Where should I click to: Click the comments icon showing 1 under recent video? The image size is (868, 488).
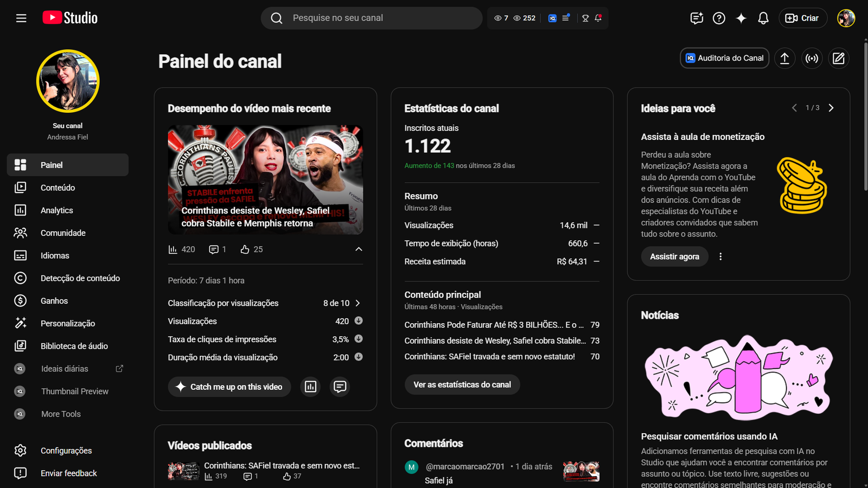pos(214,249)
